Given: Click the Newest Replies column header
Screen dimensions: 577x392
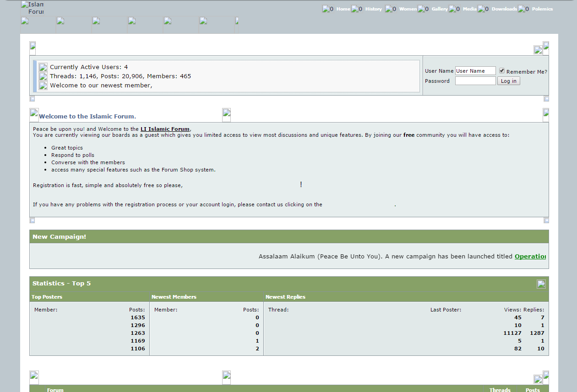Looking at the screenshot, I should pos(285,297).
